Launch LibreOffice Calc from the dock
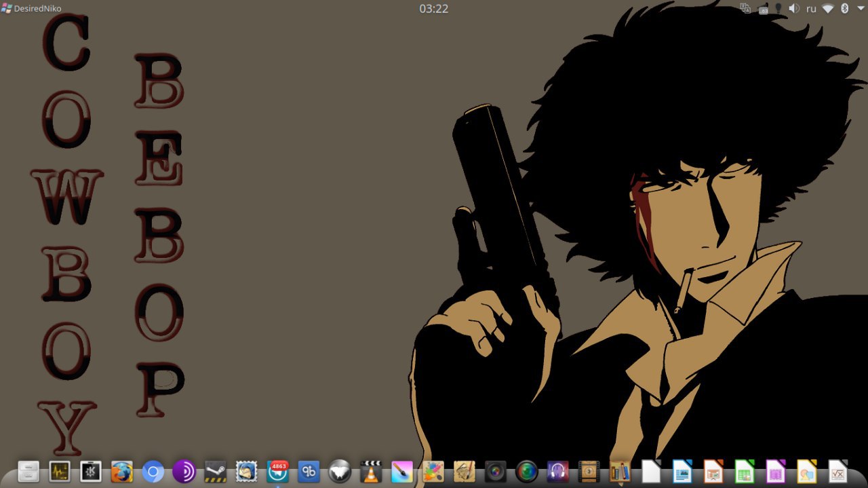Viewport: 868px width, 488px height. point(745,471)
